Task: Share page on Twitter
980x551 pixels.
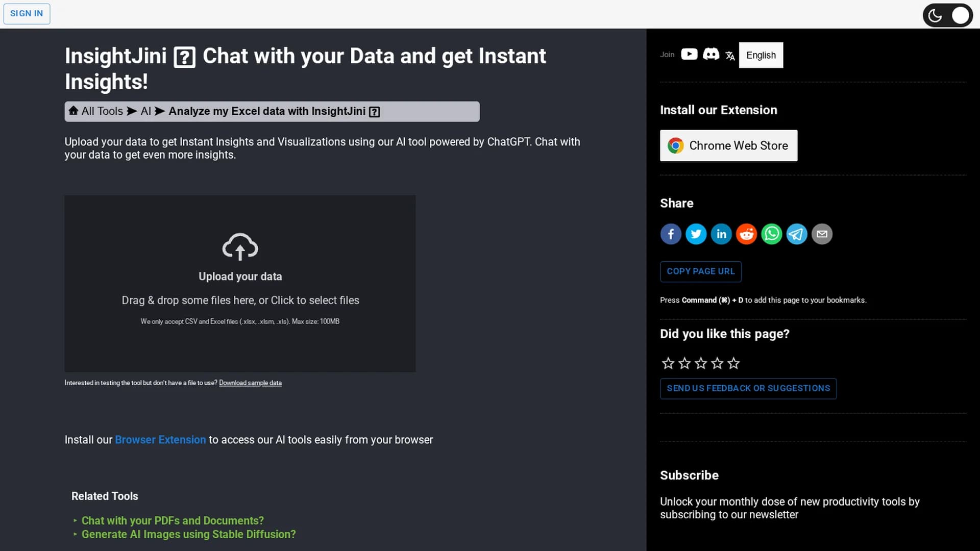Action: point(696,234)
